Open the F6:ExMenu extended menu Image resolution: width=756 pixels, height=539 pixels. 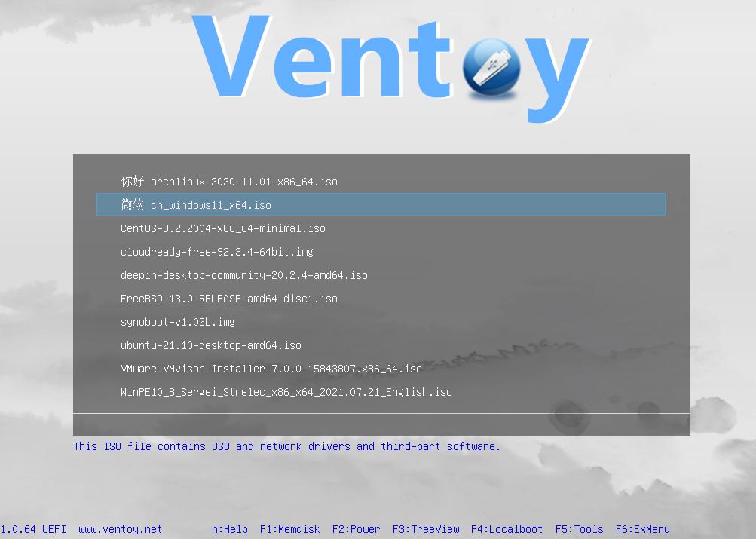coord(643,529)
